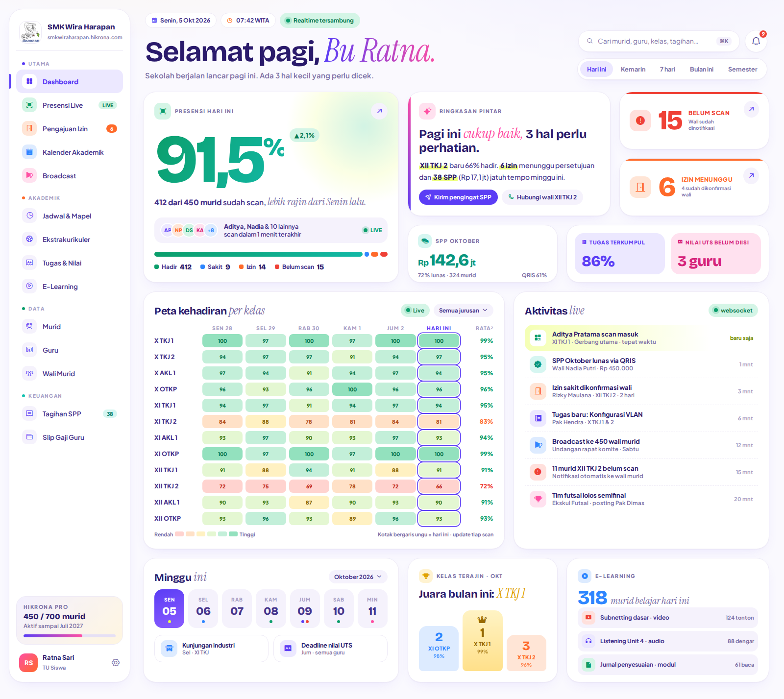Open Tugas & Nilai in sidebar
This screenshot has width=784, height=699.
coord(70,263)
